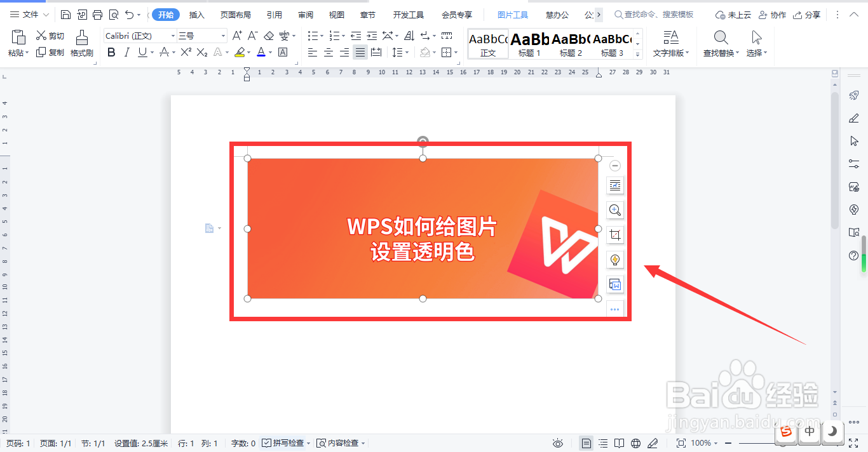Toggle Spell check (拼写检查) checkbox
This screenshot has width=868, height=452.
pos(267,443)
